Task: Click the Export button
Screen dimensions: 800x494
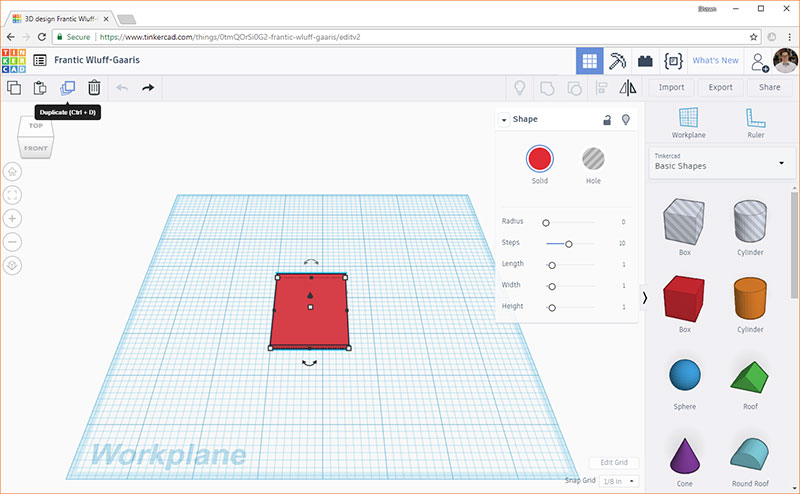Action: click(x=720, y=87)
